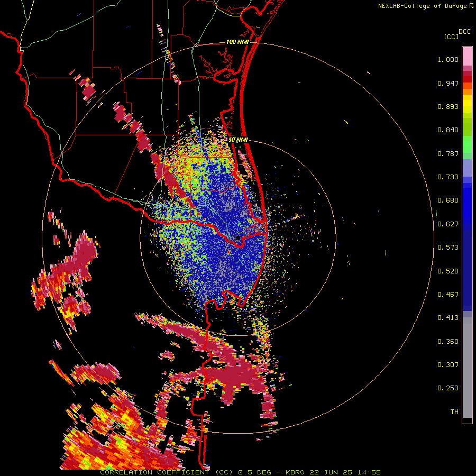476x476 pixels.
Task: Click the 22 JUN 25 date text
Action: coord(331,472)
